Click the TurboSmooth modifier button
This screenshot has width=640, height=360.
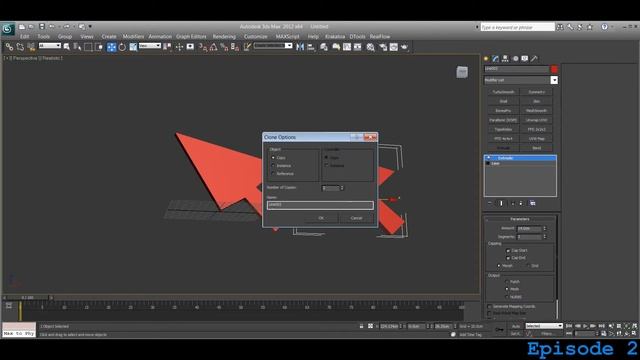[x=503, y=92]
